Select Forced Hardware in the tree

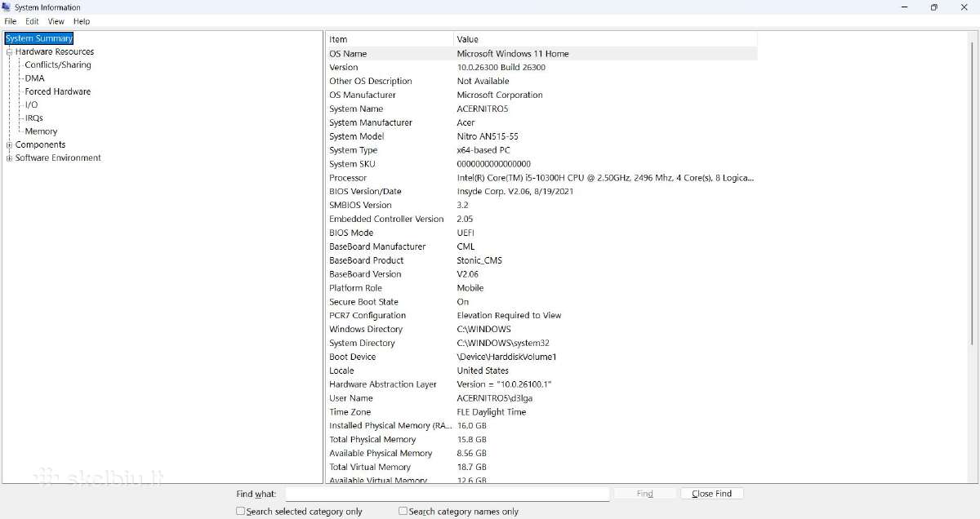tap(58, 91)
